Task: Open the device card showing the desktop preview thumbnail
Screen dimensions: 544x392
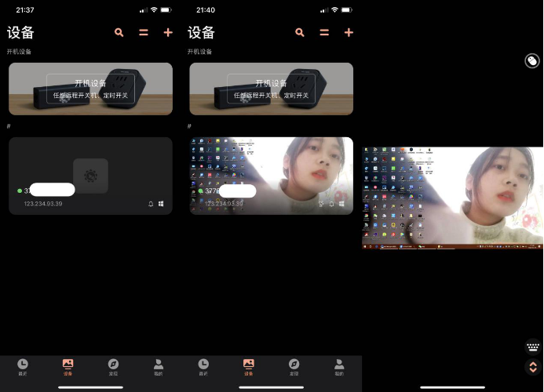Action: 272,176
